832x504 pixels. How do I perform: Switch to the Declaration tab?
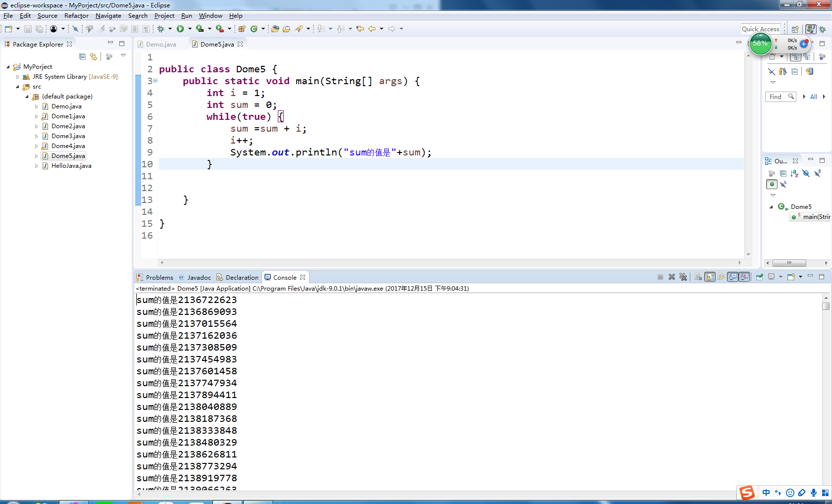coord(237,277)
